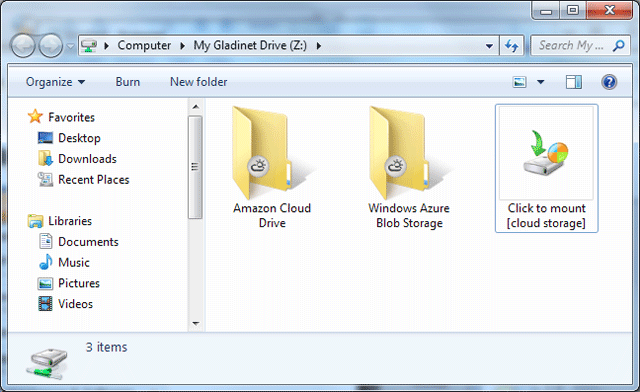Screen dimensions: 640x392
Task: Click the refresh button beside address bar
Action: (x=511, y=45)
